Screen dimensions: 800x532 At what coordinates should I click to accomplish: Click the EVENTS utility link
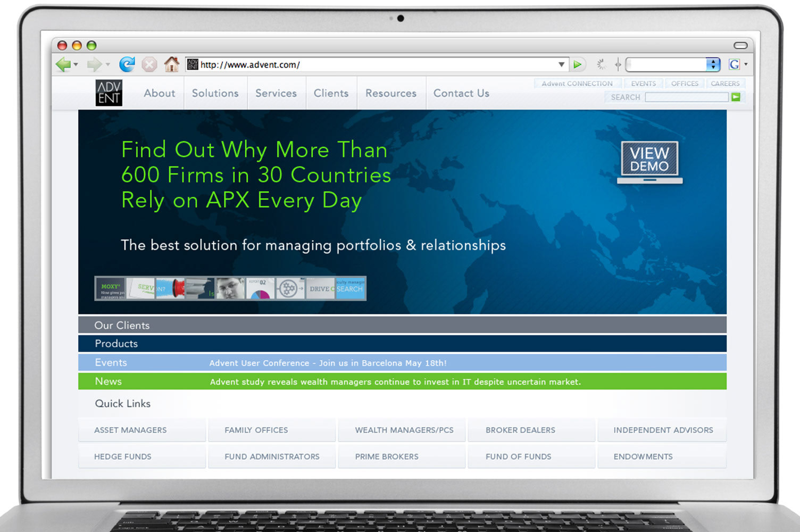(x=644, y=84)
